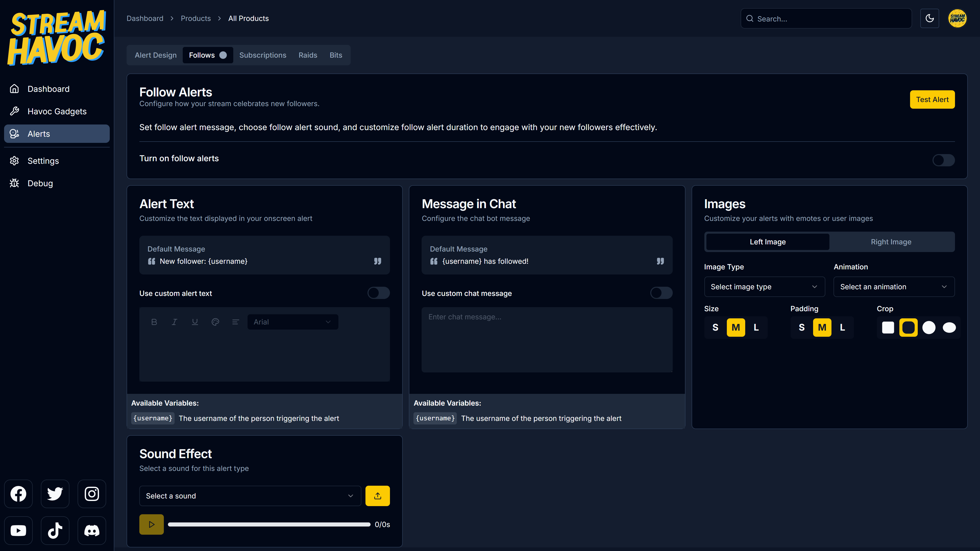Set Padding to S
980x551 pixels.
click(x=802, y=327)
